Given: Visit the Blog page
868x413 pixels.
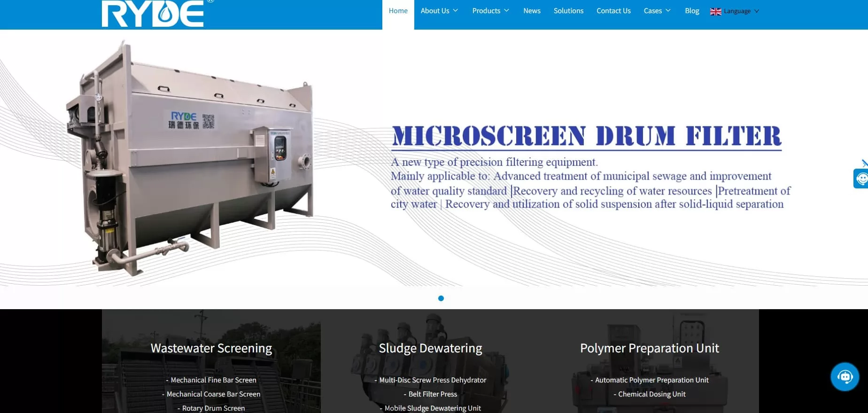Looking at the screenshot, I should (692, 11).
